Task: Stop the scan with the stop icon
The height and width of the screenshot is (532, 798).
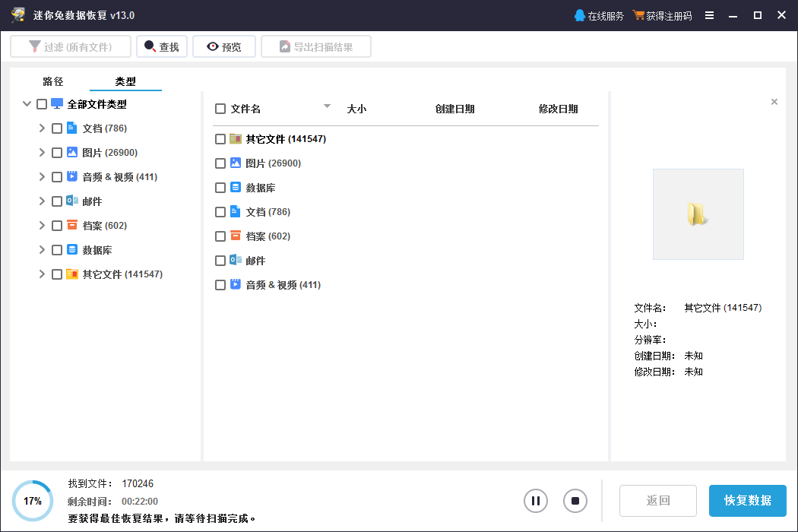Action: [x=575, y=501]
